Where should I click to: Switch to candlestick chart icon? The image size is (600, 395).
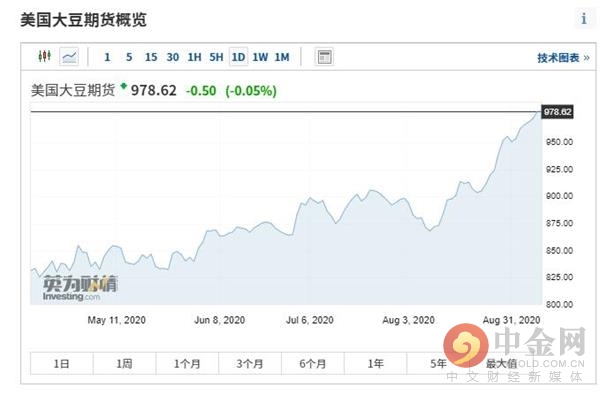pos(45,57)
